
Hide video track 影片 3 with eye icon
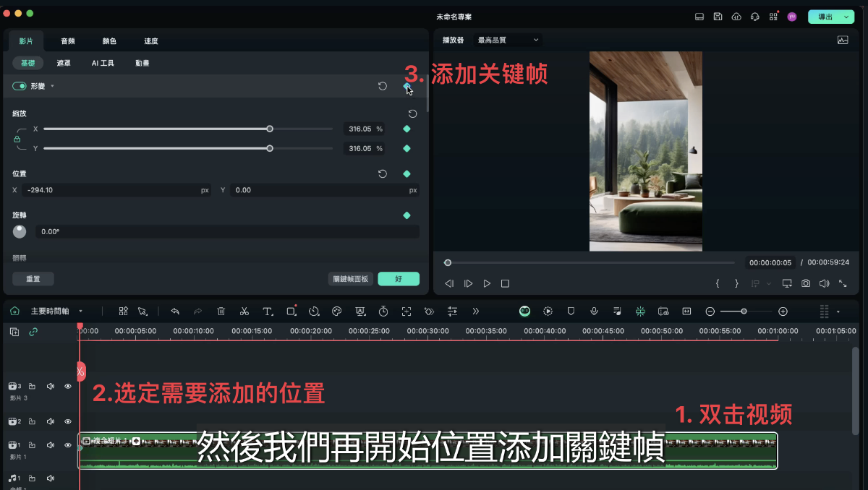pyautogui.click(x=68, y=387)
